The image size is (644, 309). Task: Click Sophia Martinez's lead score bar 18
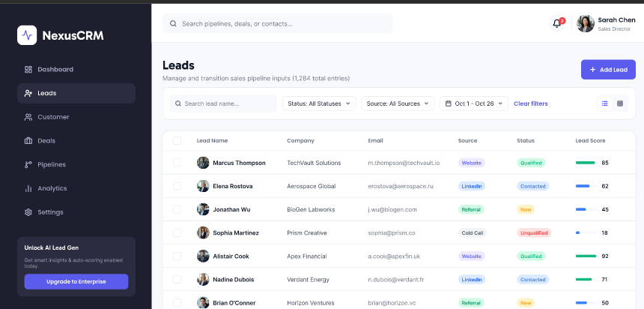coord(586,233)
